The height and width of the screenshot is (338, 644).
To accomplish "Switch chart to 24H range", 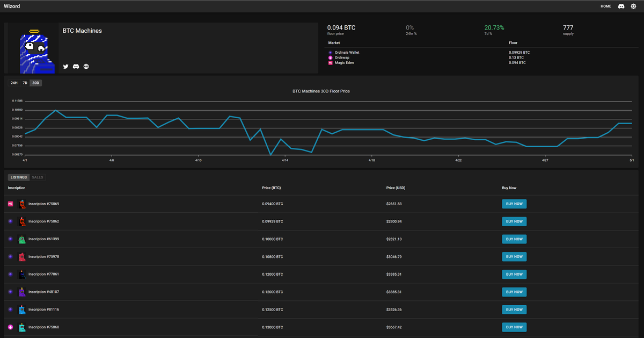I will (14, 83).
